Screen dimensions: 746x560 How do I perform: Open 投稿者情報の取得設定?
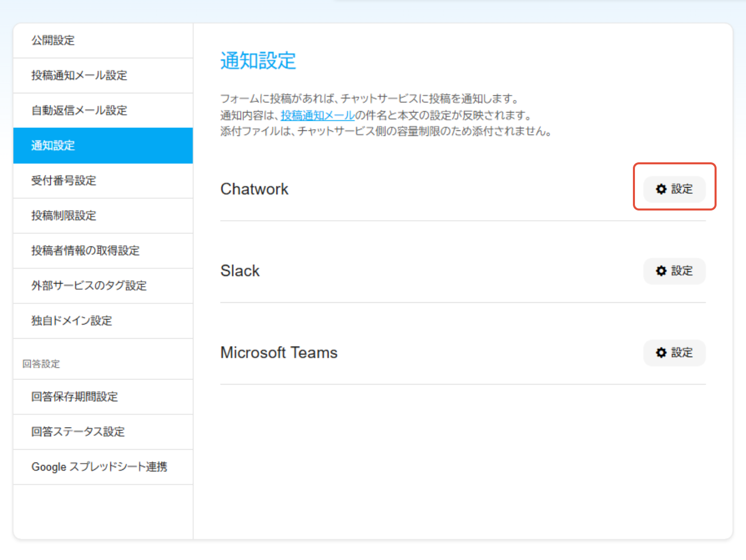click(103, 251)
